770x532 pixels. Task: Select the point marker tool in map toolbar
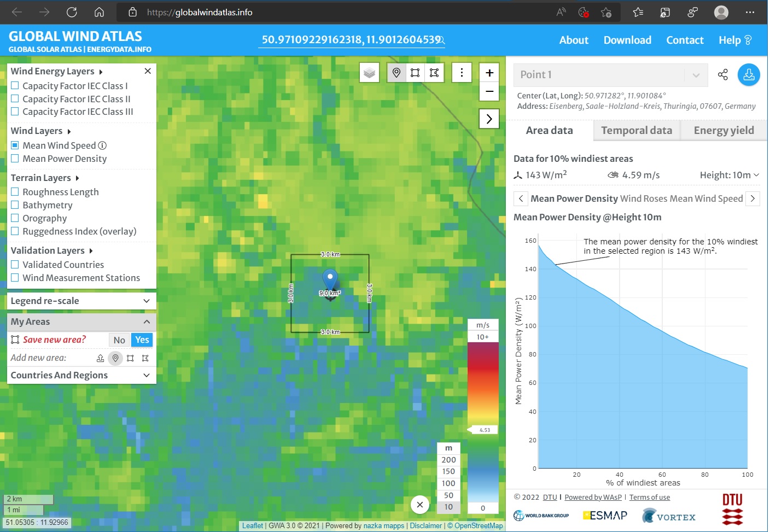[x=396, y=73]
